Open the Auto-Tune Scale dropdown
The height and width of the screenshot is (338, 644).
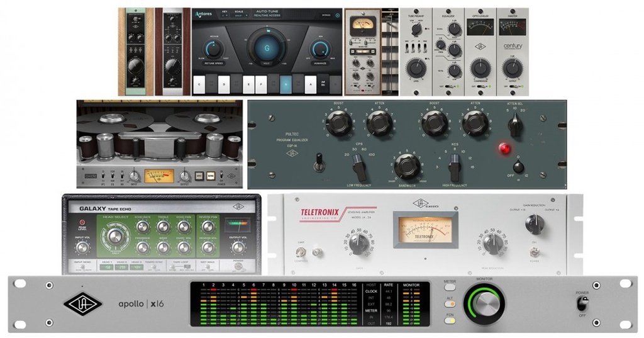(x=241, y=15)
